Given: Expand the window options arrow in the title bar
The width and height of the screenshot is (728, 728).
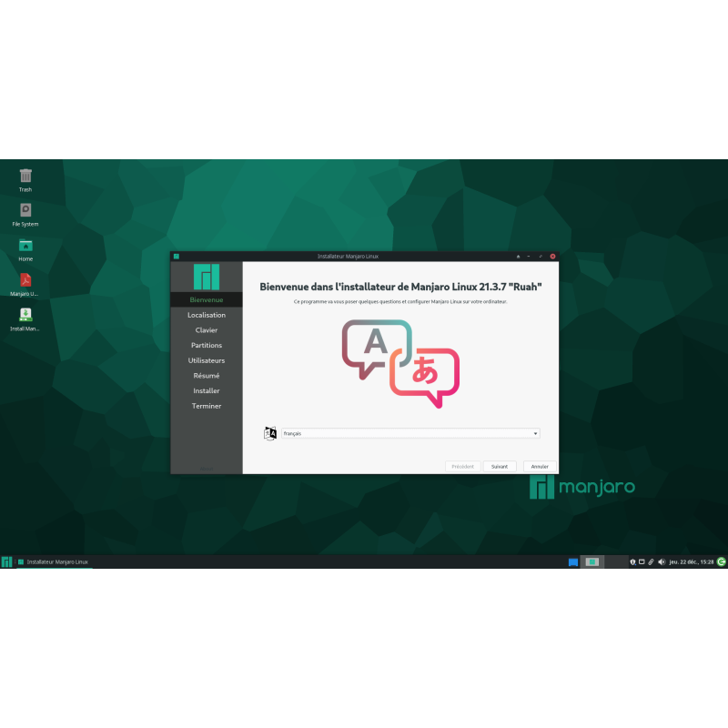Looking at the screenshot, I should click(518, 257).
